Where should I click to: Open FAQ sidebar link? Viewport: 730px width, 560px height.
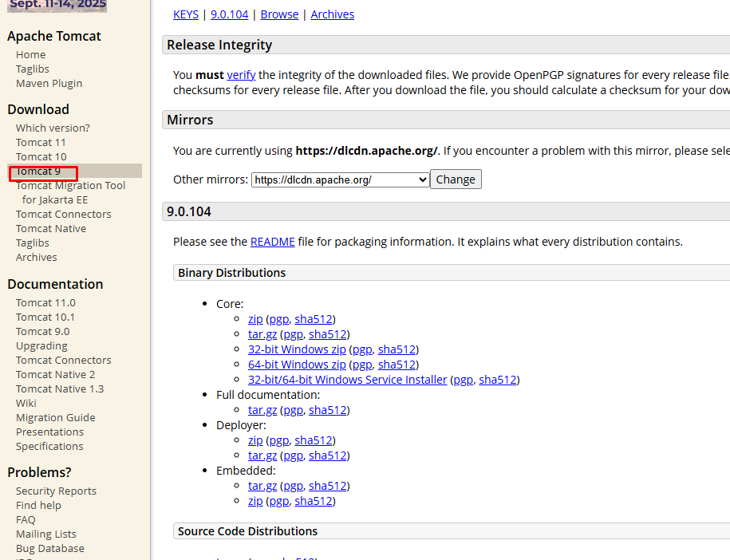[x=26, y=520]
